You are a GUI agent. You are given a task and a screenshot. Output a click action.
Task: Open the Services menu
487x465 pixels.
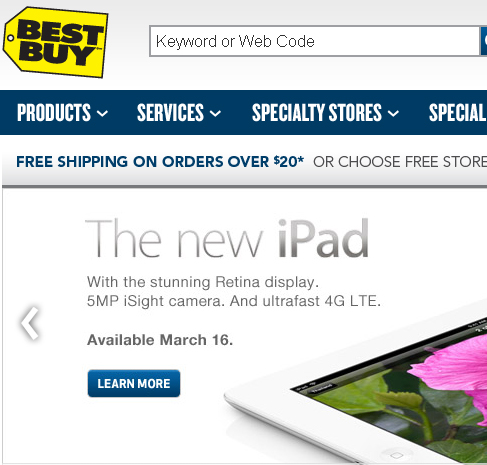click(170, 113)
